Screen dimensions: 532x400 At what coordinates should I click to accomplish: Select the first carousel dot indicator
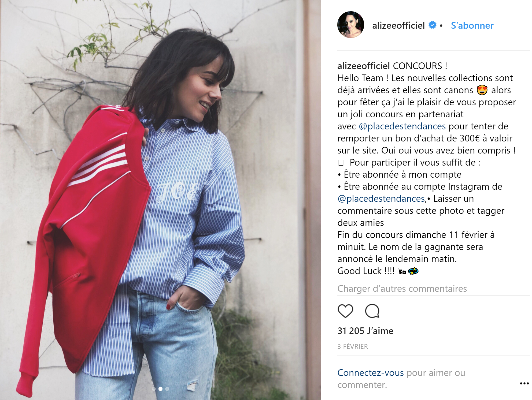point(154,389)
